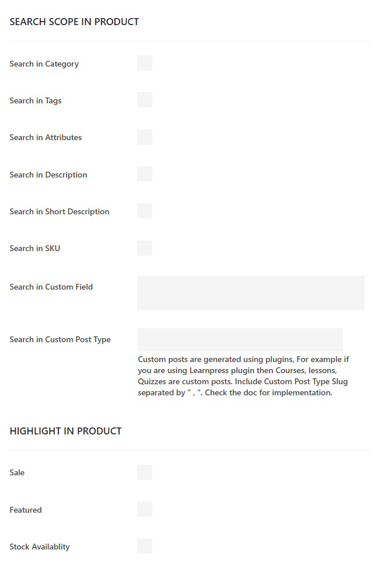This screenshot has height=588, width=378.
Task: Click the 'Stock Availablity' label text
Action: [x=40, y=547]
